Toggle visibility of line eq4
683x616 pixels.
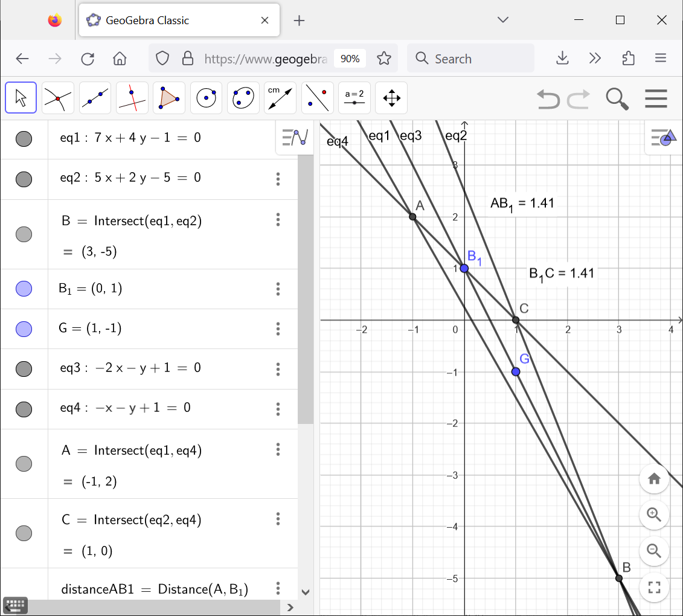(24, 409)
